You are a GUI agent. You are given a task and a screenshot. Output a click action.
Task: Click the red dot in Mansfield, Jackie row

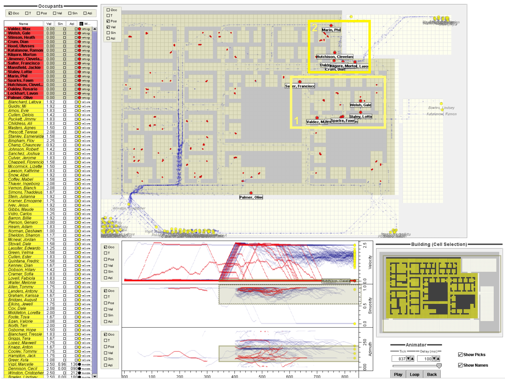pyautogui.click(x=79, y=67)
